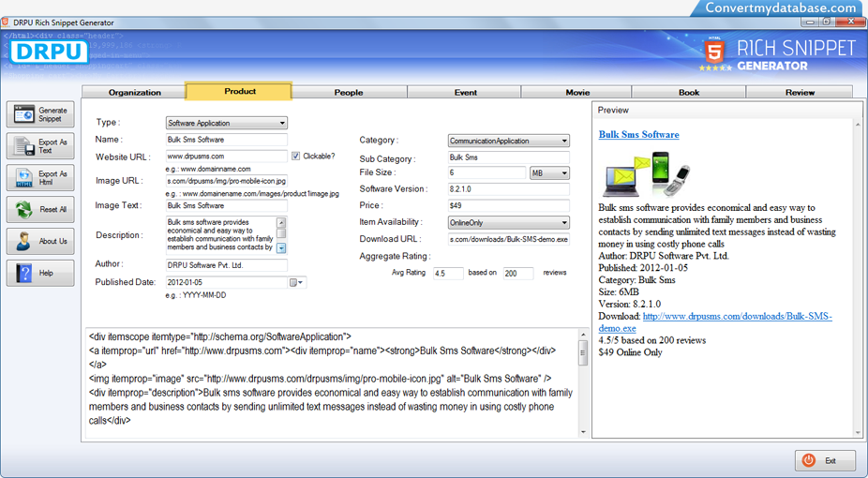
Task: Switch to the Organization tab
Action: coord(135,93)
